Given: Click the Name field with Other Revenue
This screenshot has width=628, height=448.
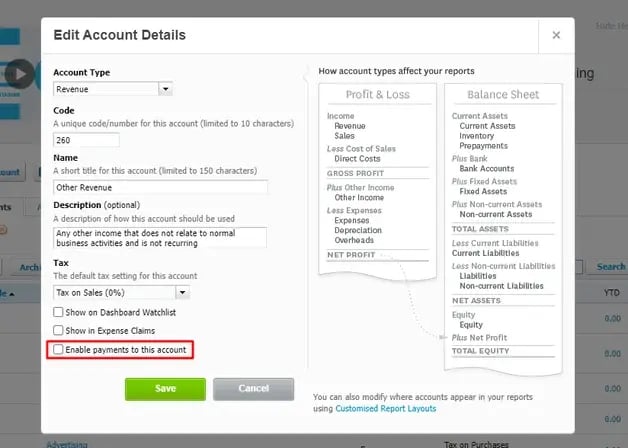Looking at the screenshot, I should pos(160,187).
